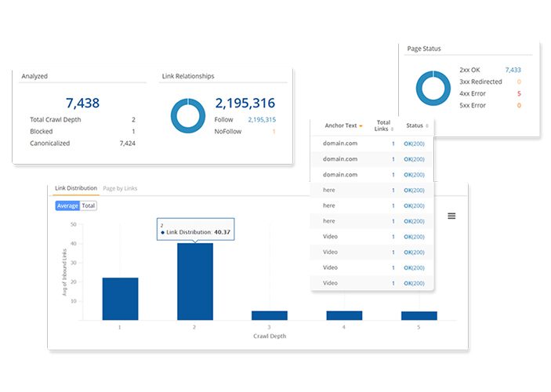Select the Average toggle button
This screenshot has height=392, width=551.
tap(67, 205)
